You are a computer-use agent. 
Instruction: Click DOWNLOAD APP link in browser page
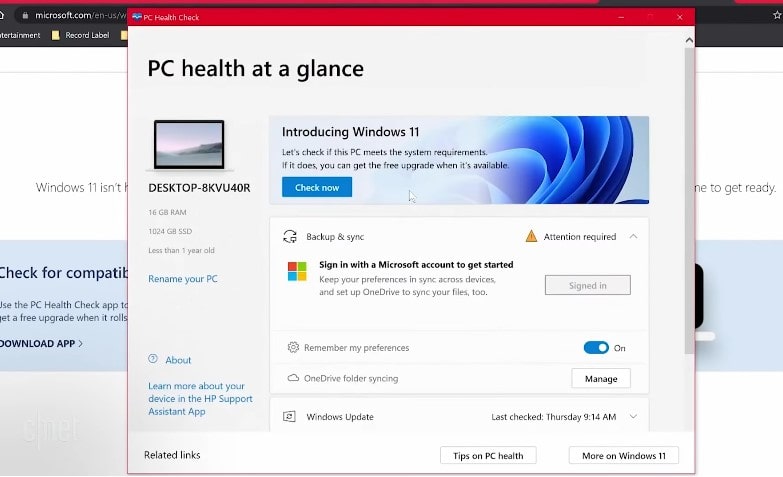(x=41, y=344)
